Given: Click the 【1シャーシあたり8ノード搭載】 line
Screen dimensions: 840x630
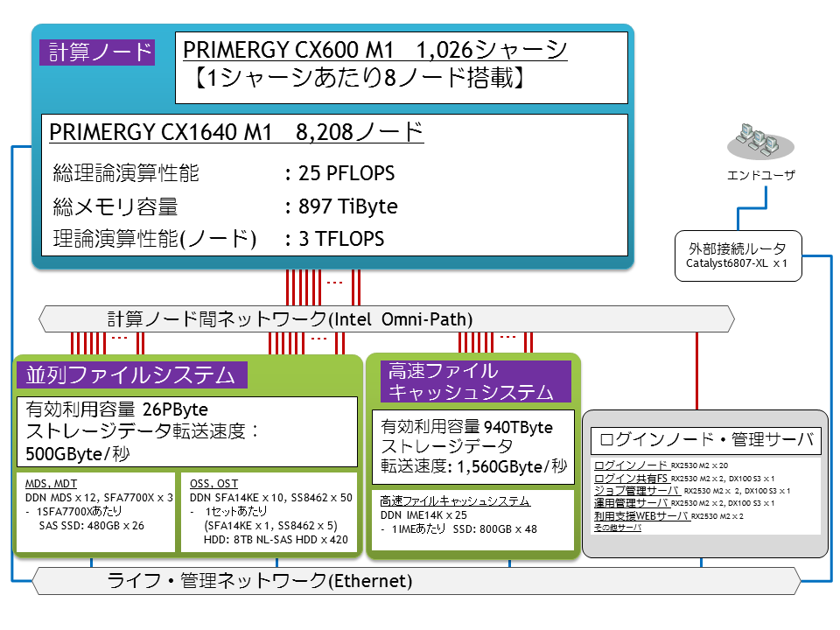Looking at the screenshot, I should [x=359, y=78].
